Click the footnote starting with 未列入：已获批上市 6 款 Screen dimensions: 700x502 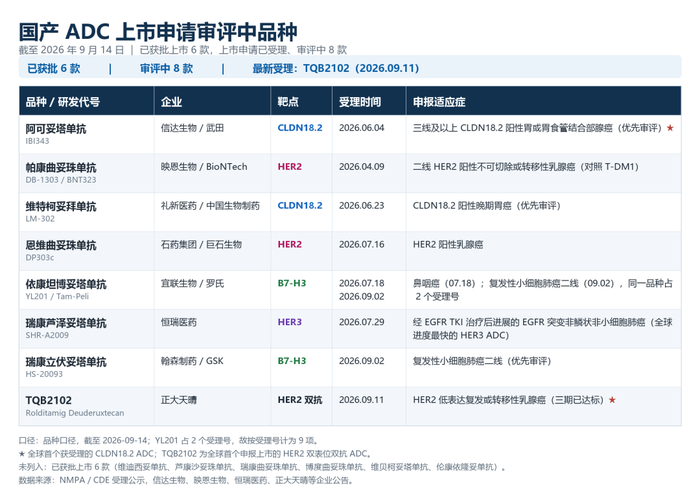pyautogui.click(x=263, y=467)
